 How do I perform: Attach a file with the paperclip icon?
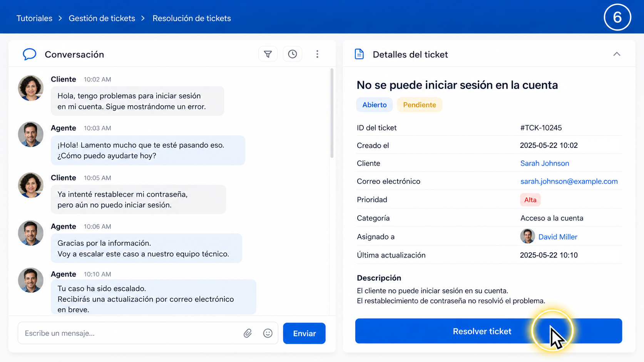click(248, 333)
